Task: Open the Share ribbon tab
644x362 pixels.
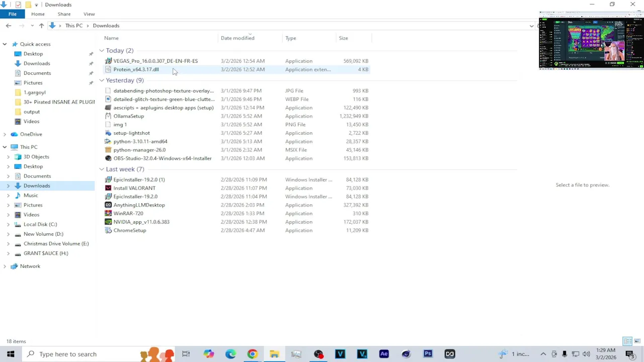Action: [64, 14]
